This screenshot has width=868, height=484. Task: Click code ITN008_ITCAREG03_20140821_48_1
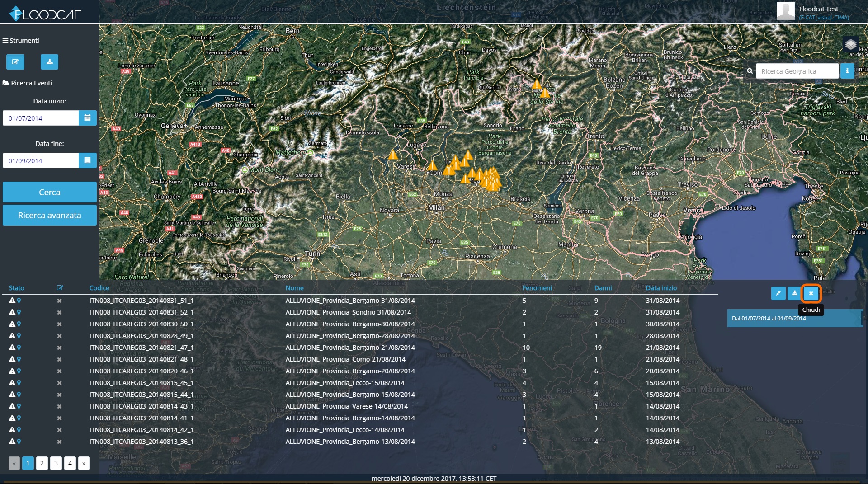pos(142,359)
